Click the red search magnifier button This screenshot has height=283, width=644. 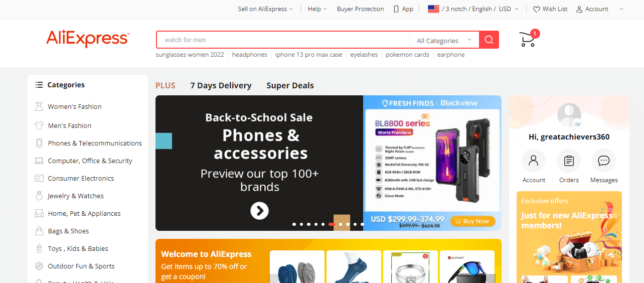tap(489, 40)
